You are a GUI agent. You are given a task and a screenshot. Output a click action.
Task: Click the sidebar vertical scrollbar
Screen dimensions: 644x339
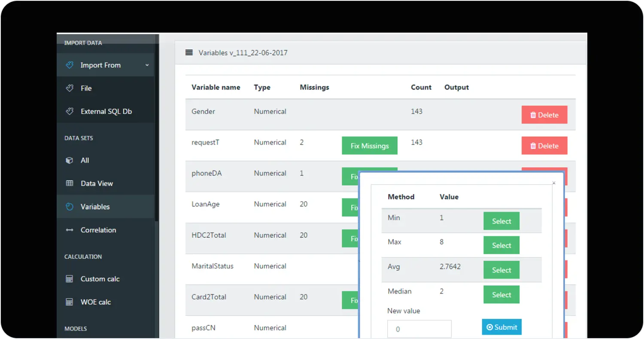[x=157, y=129]
